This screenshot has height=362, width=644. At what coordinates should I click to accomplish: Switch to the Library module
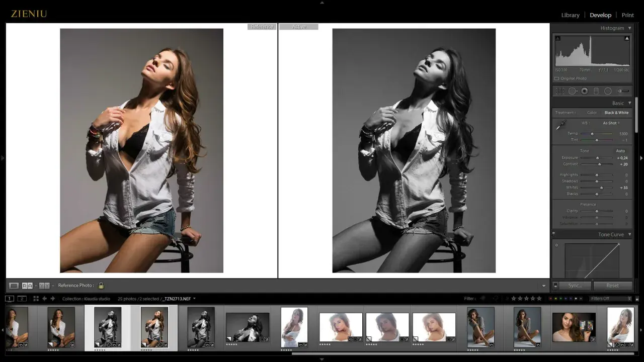point(570,15)
